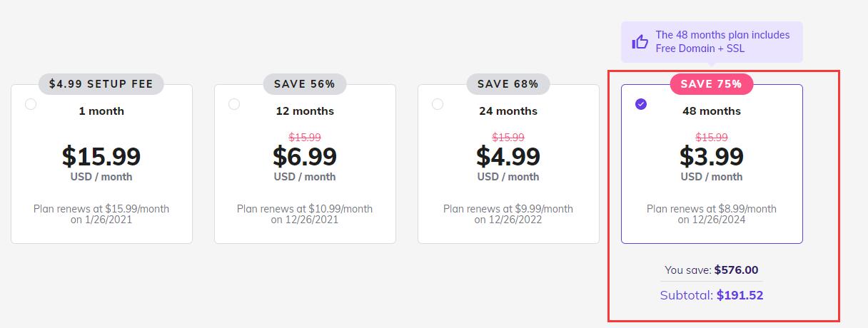The image size is (868, 328).
Task: Select the 12 months plan radio button
Action: tap(234, 104)
